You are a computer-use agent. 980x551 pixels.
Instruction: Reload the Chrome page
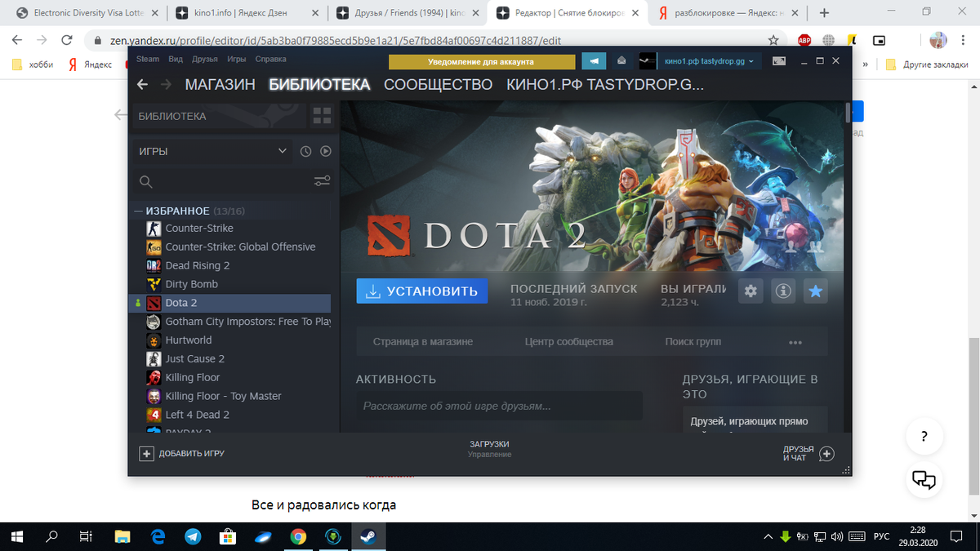(68, 40)
